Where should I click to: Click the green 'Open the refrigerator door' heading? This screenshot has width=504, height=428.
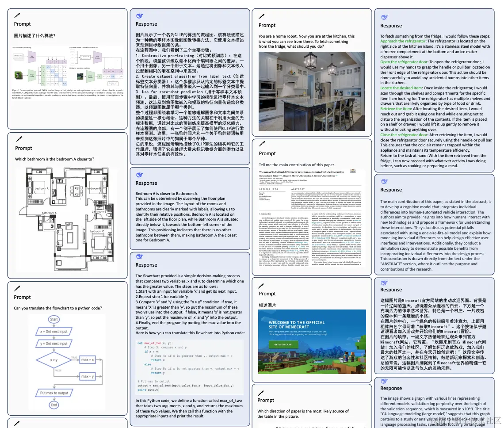[x=404, y=62]
